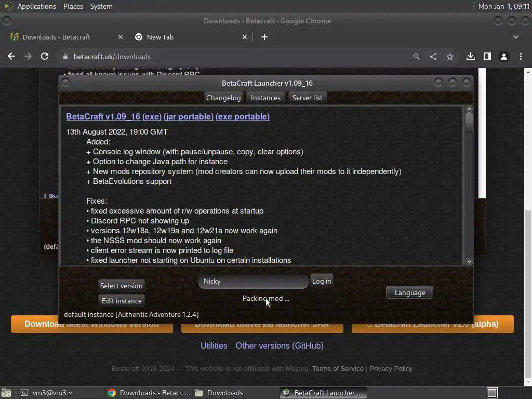This screenshot has height=399, width=532.
Task: Click the Mon Jan 1 clock in the panel
Action: 504,6
